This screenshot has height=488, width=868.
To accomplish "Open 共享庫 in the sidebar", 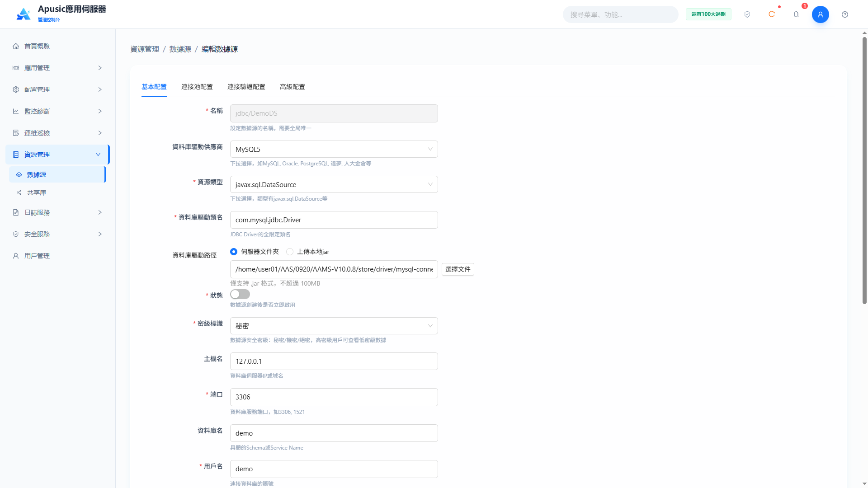I will [x=57, y=192].
